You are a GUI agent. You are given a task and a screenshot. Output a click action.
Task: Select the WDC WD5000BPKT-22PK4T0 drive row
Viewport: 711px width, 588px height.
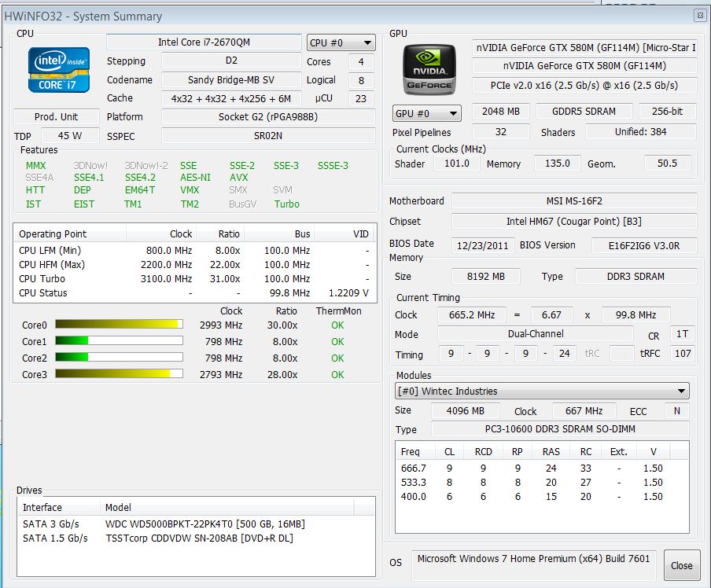(x=197, y=524)
